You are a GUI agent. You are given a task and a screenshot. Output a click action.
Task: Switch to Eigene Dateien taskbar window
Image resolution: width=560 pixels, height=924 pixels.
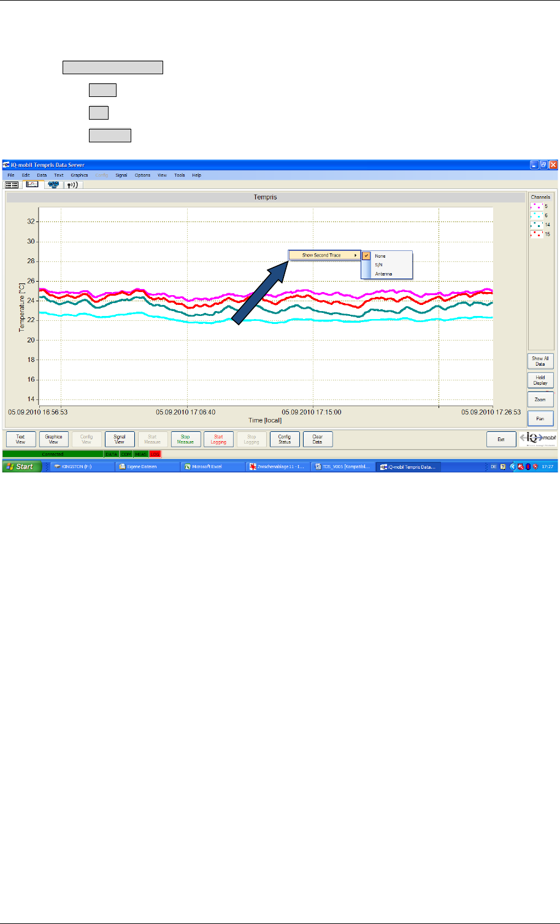(147, 466)
